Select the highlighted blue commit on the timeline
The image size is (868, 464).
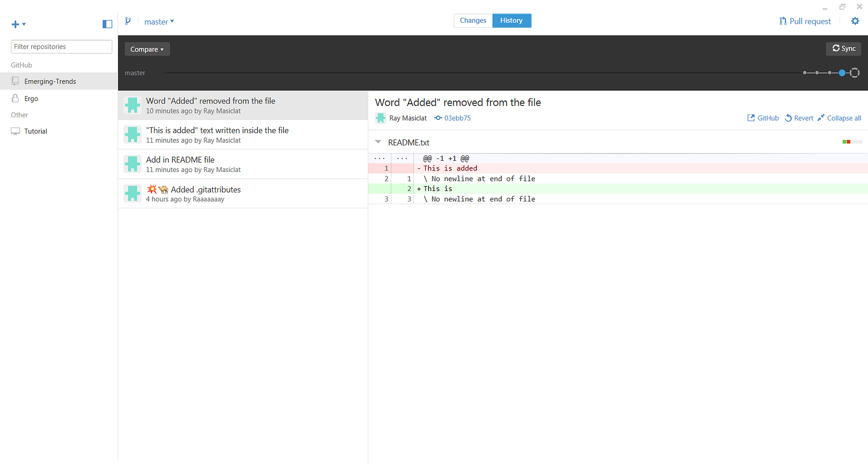[x=842, y=73]
